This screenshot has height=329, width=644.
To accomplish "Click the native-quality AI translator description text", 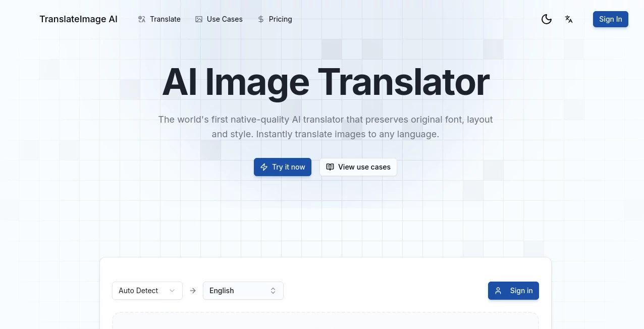I will (x=326, y=127).
